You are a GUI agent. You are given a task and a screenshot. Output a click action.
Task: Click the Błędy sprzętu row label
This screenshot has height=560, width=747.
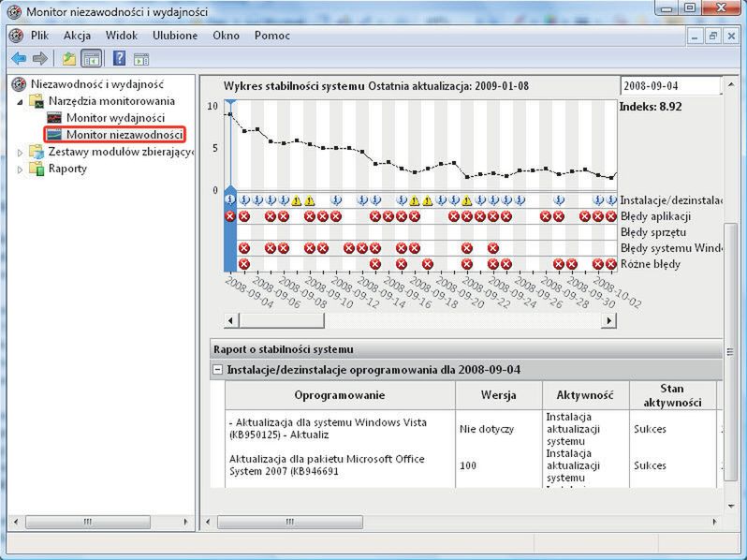[653, 232]
